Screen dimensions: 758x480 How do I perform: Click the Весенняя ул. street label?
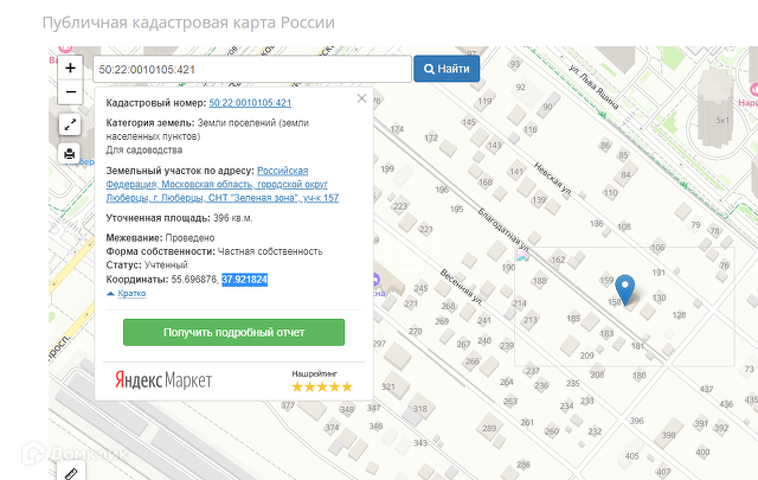[x=461, y=287]
